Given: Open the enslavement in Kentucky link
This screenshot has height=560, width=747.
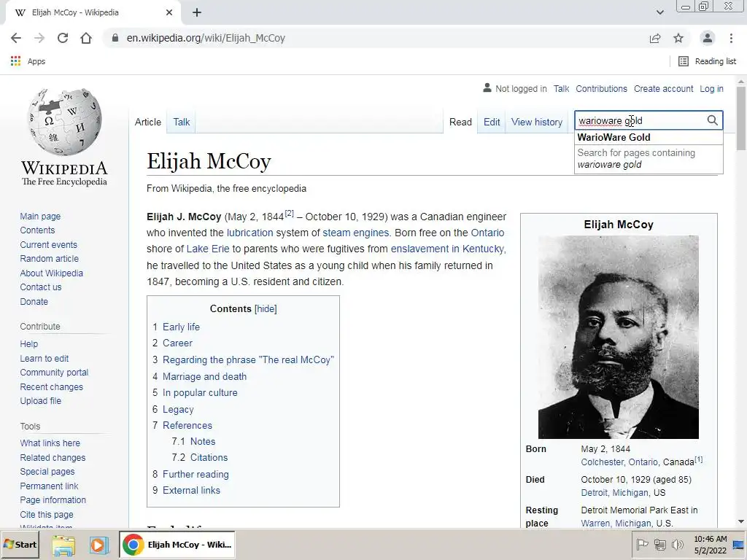Looking at the screenshot, I should tap(447, 249).
